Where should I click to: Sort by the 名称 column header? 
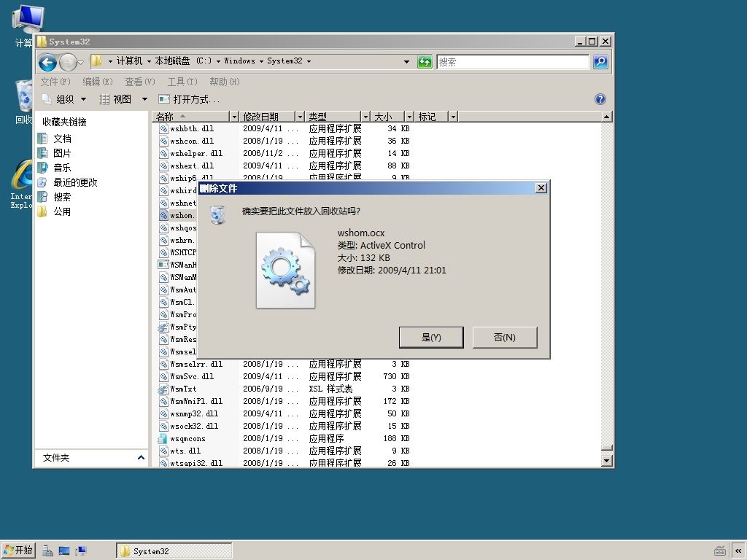pyautogui.click(x=190, y=117)
